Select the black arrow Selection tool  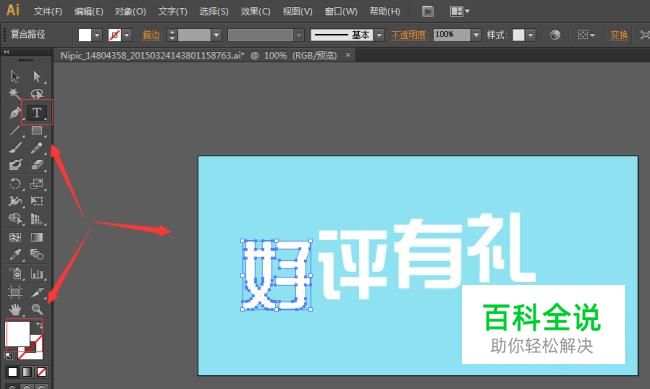point(15,77)
